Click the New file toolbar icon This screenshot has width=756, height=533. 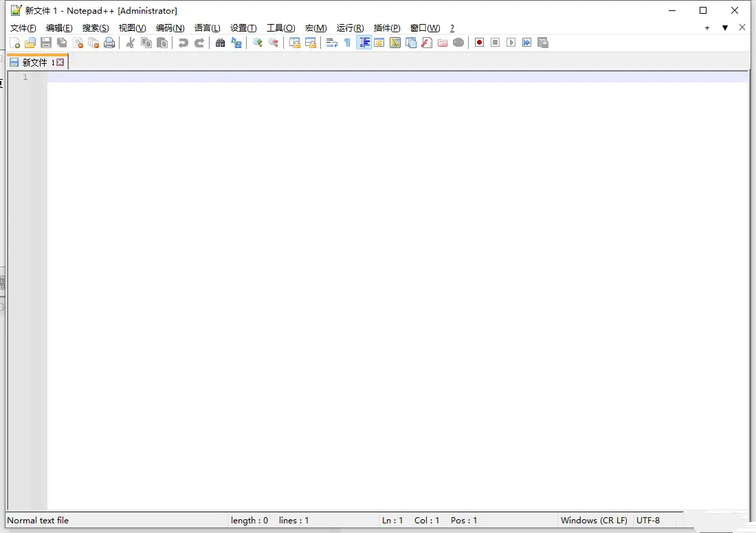[14, 43]
